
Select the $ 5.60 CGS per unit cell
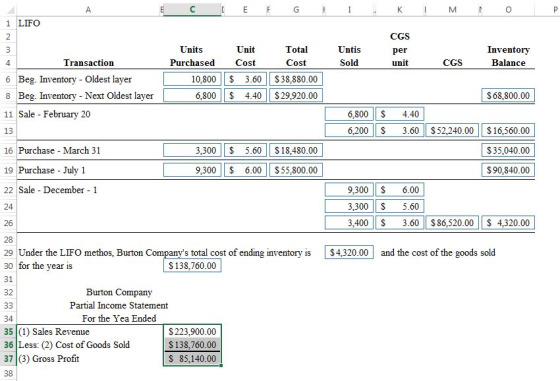[400, 206]
